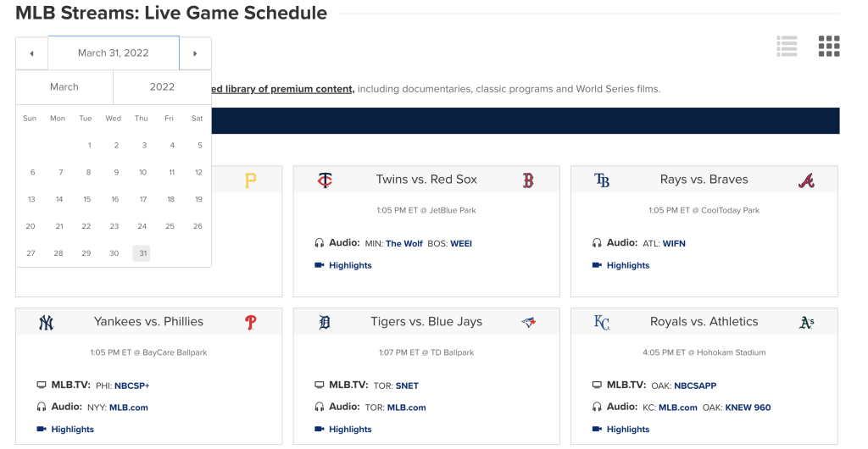Screen dimensions: 868x449
Task: Open SNET stream for Tigers vs. Blue Jays
Action: (x=407, y=385)
